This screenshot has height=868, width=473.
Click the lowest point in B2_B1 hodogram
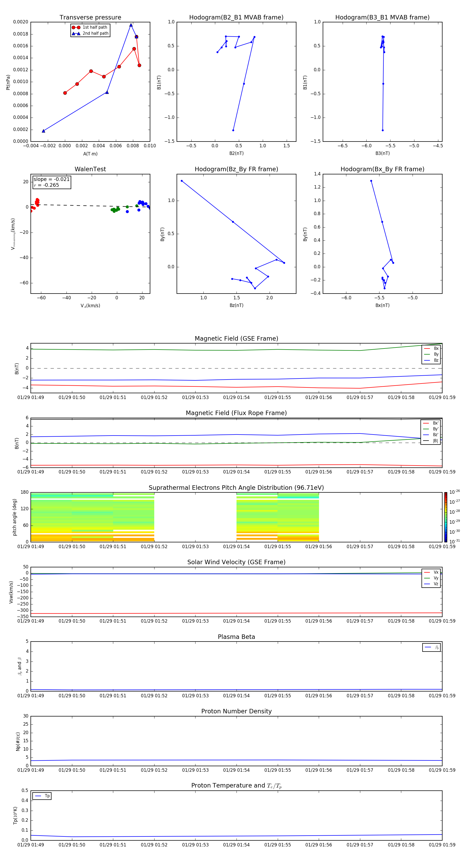pyautogui.click(x=233, y=130)
